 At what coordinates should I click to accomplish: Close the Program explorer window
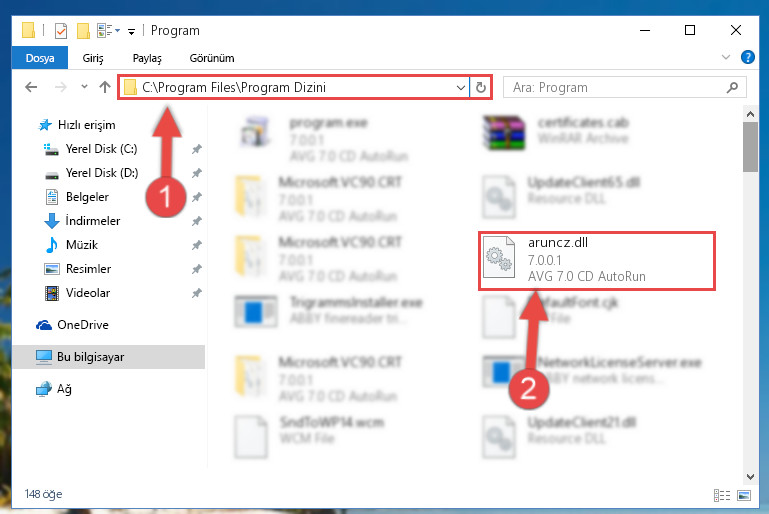[x=735, y=30]
